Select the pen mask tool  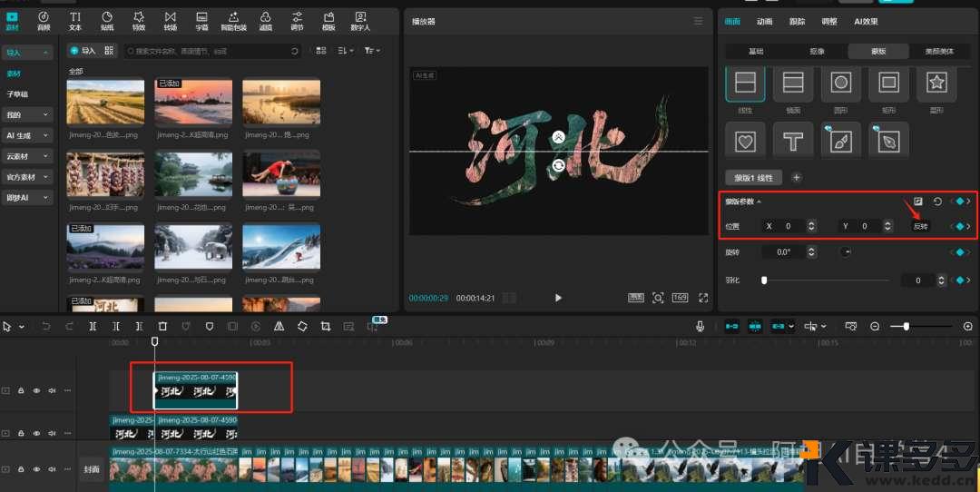[888, 140]
